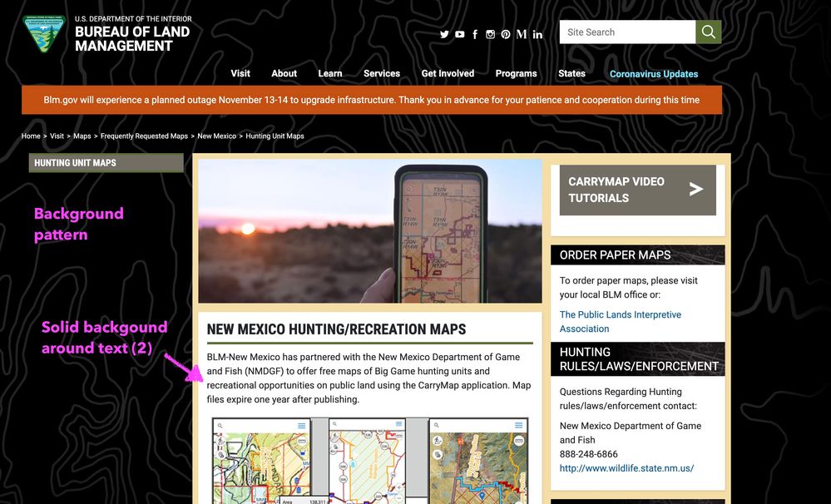Open the wildlife.state.nm.us link
The height and width of the screenshot is (504, 831).
point(626,468)
